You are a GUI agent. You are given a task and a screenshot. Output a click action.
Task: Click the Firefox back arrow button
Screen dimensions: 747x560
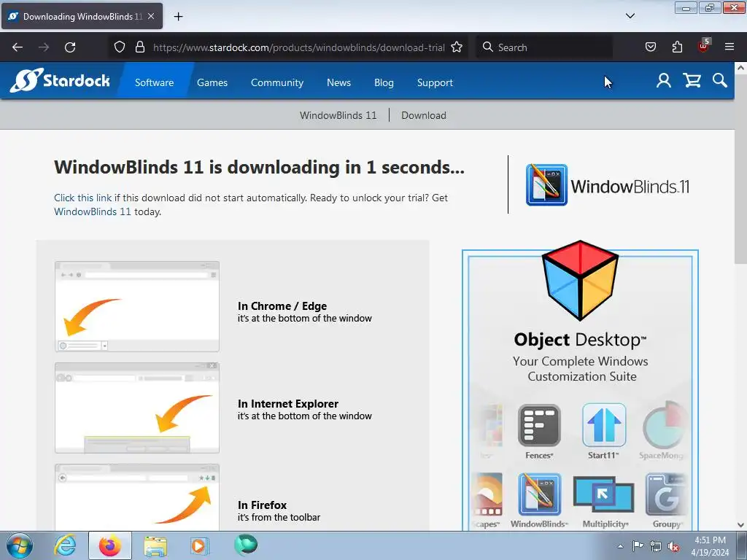click(x=18, y=47)
